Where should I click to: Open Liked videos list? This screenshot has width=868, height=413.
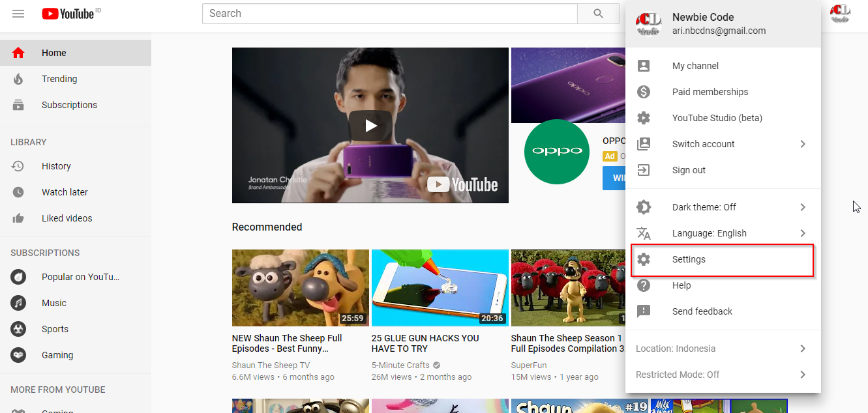pos(76,218)
